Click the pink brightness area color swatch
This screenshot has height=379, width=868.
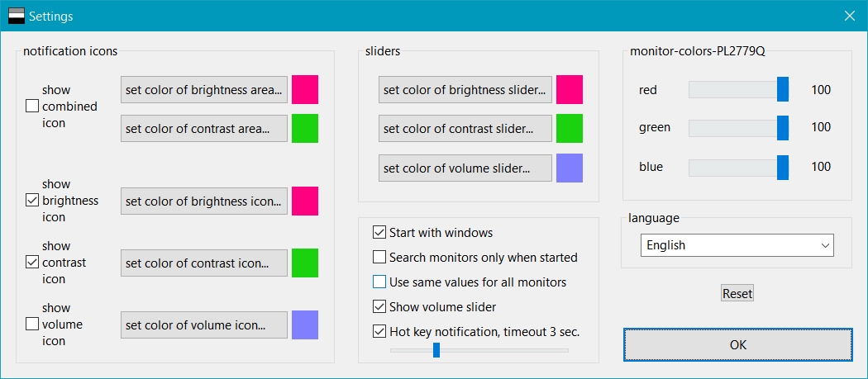click(x=305, y=90)
